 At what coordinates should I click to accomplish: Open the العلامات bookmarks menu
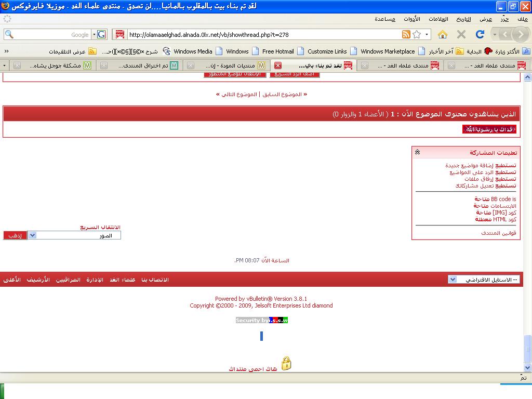click(438, 19)
